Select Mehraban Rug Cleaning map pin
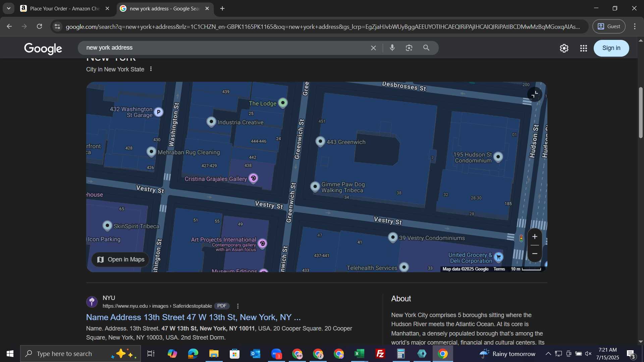Viewport: 644px width, 362px height. pos(152,152)
